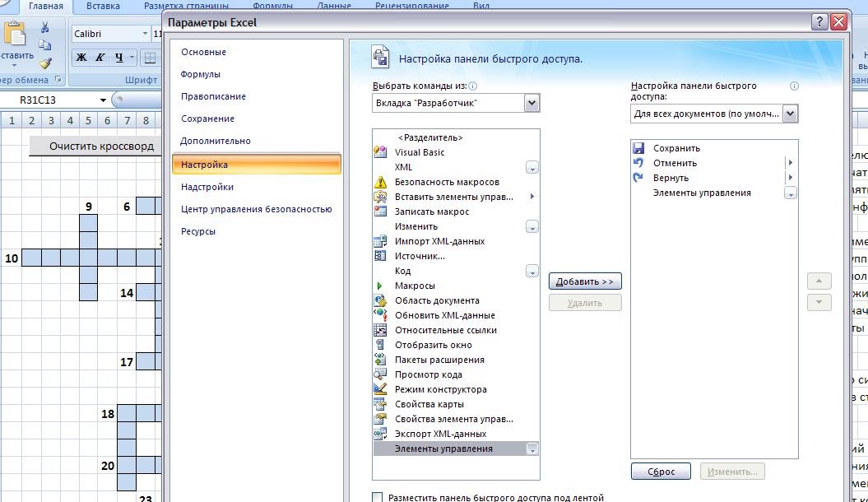Switch to the Вставка ribbon tab

[x=103, y=7]
